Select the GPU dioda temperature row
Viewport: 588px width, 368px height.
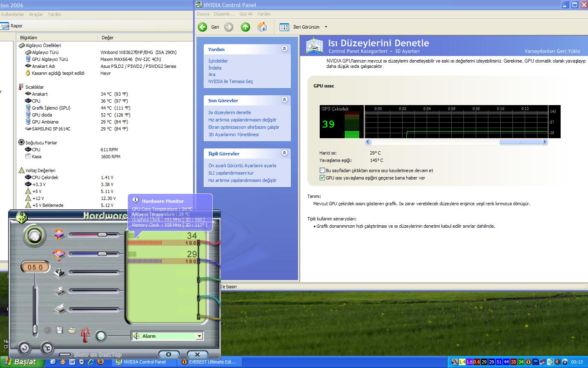tap(105, 115)
